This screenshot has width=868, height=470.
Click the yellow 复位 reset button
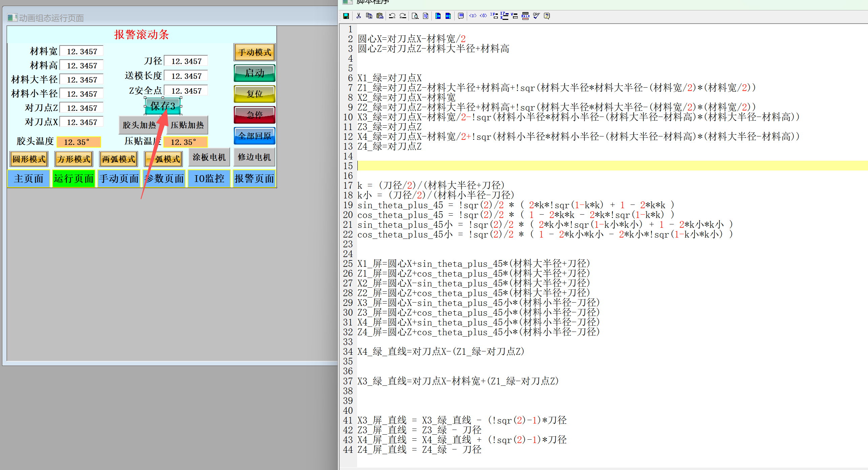(255, 94)
